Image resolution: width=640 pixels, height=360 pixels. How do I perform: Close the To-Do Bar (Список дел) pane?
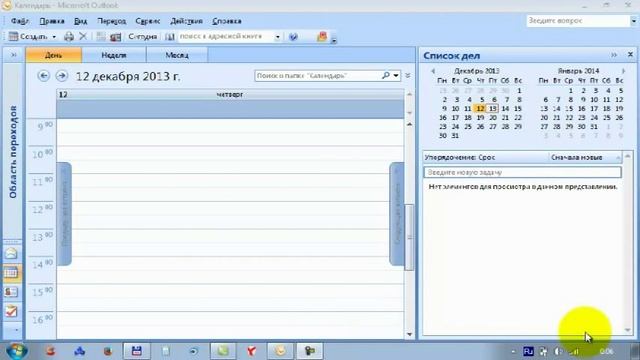[630, 54]
